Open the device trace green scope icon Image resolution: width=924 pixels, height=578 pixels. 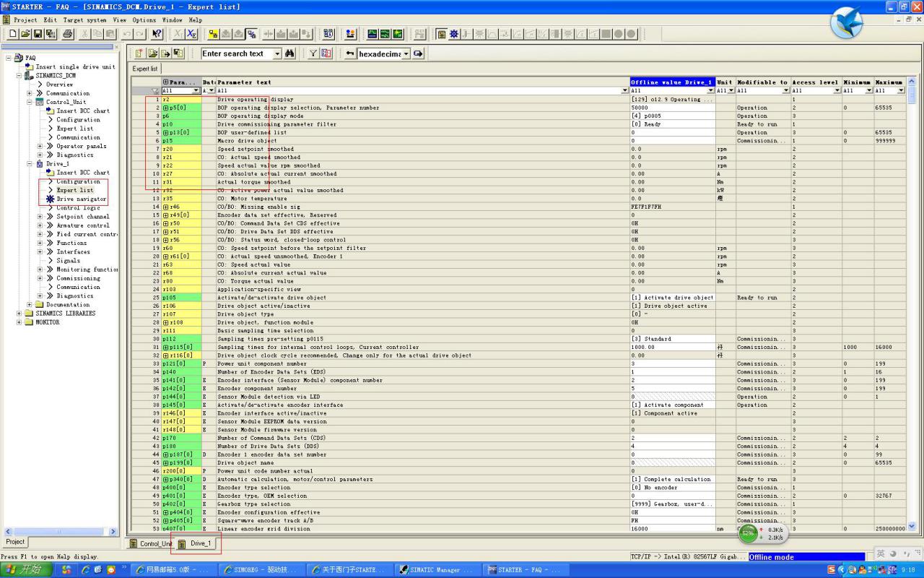tap(372, 34)
